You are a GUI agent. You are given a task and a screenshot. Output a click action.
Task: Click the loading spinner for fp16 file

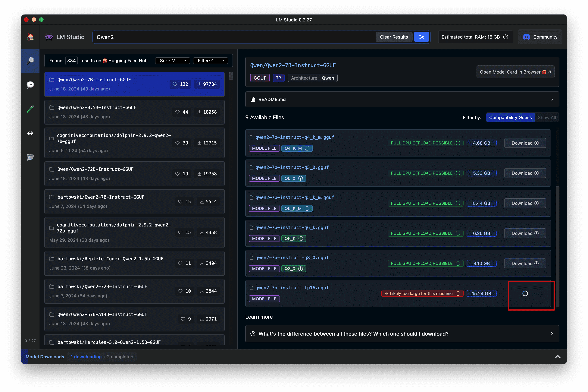(525, 293)
